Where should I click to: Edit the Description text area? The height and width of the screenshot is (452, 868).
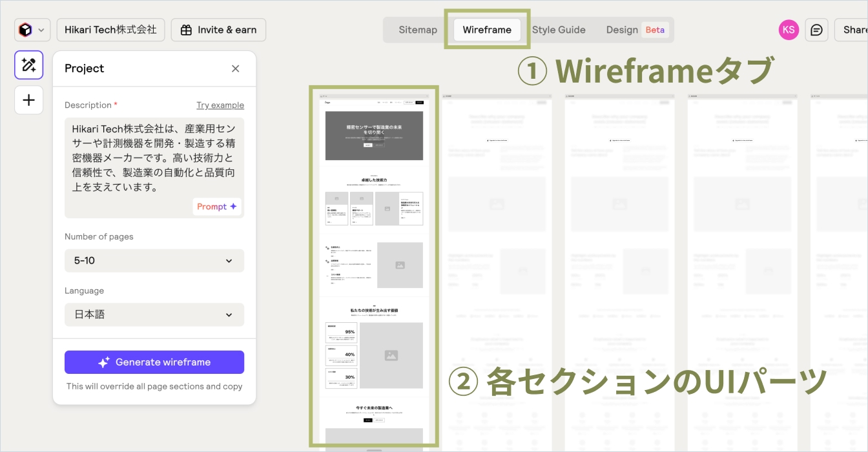[154, 168]
